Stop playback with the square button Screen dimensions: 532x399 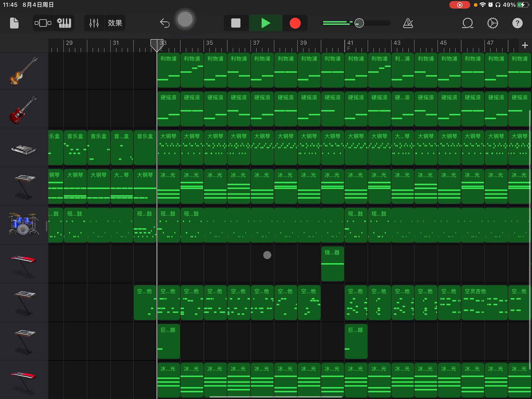(236, 23)
